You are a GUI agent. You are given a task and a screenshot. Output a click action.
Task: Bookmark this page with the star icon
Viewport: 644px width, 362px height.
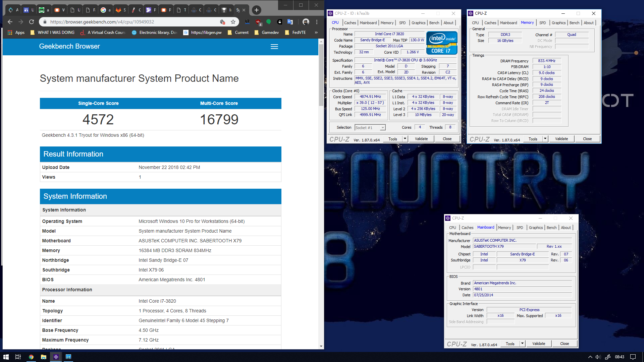tap(233, 22)
